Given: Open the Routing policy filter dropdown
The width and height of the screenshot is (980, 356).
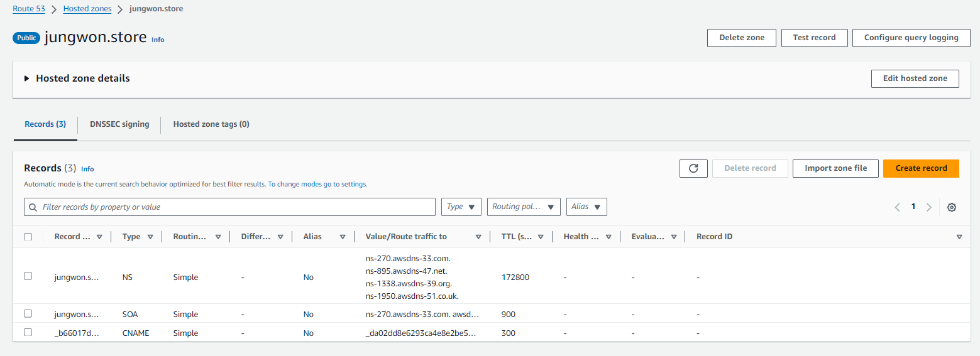Looking at the screenshot, I should click(x=524, y=207).
